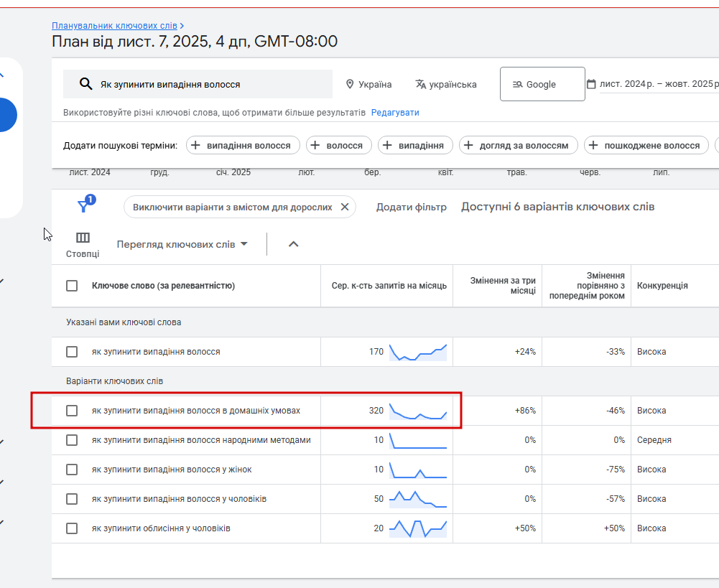Check keyword як зупинити випадіння волосся
719x588 pixels.
72,352
